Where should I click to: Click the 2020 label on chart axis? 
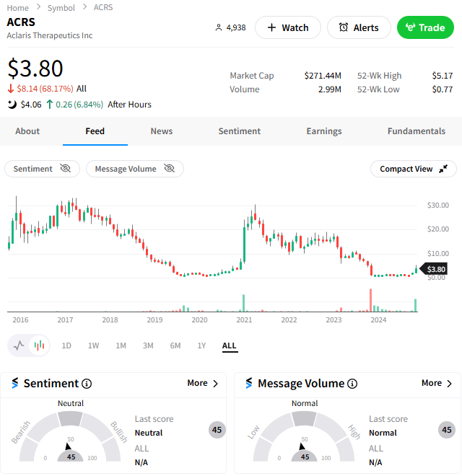click(x=199, y=320)
